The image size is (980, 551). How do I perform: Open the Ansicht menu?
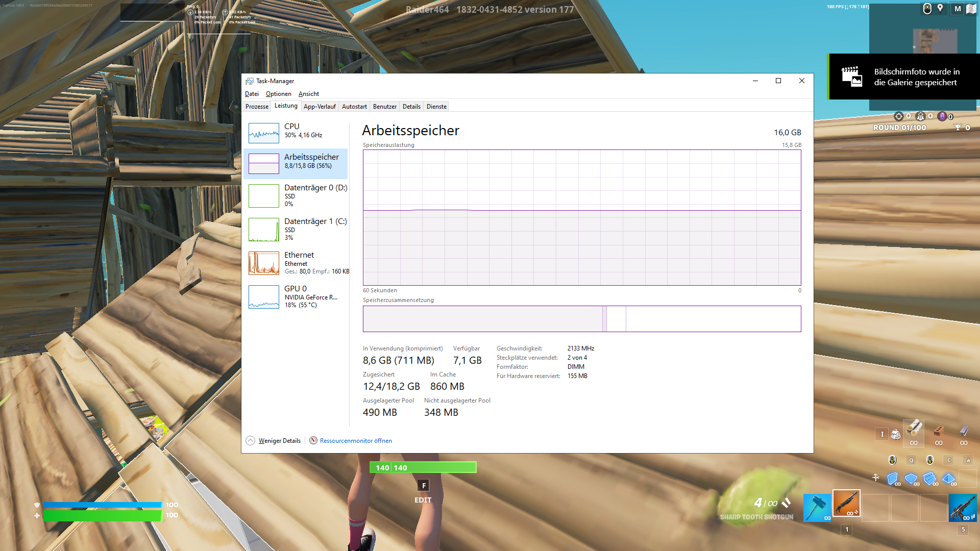[x=308, y=94]
